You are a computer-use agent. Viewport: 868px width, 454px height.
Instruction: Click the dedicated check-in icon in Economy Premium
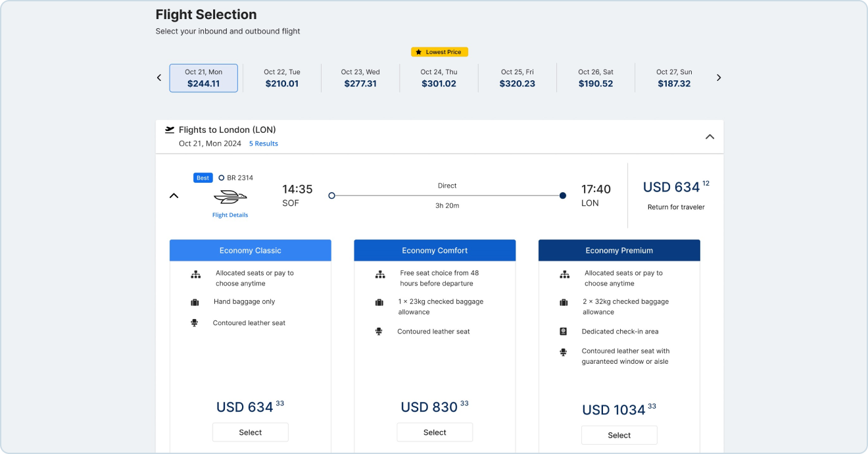[564, 332]
